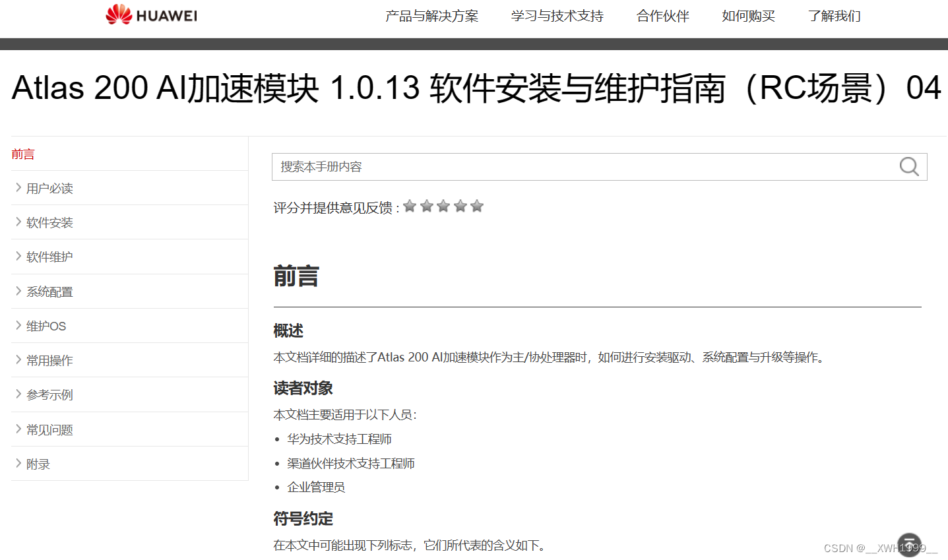Rate three stars in feedback

coord(443,206)
